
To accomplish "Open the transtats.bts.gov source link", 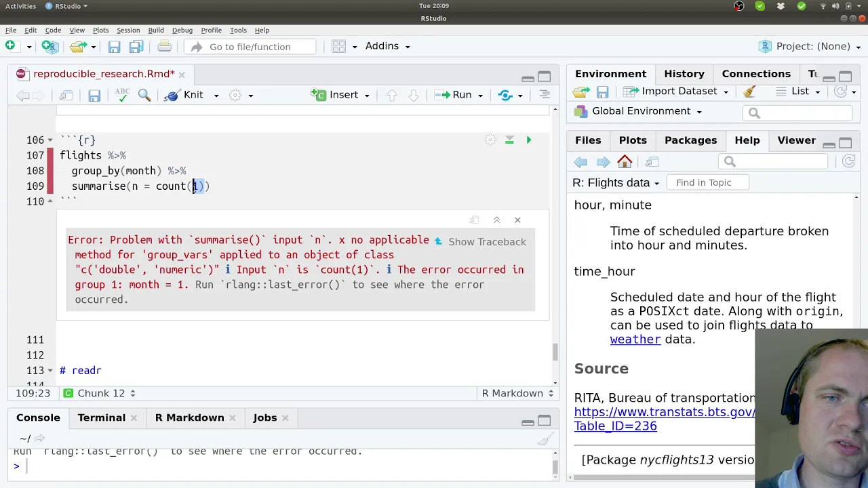I will pos(665,419).
